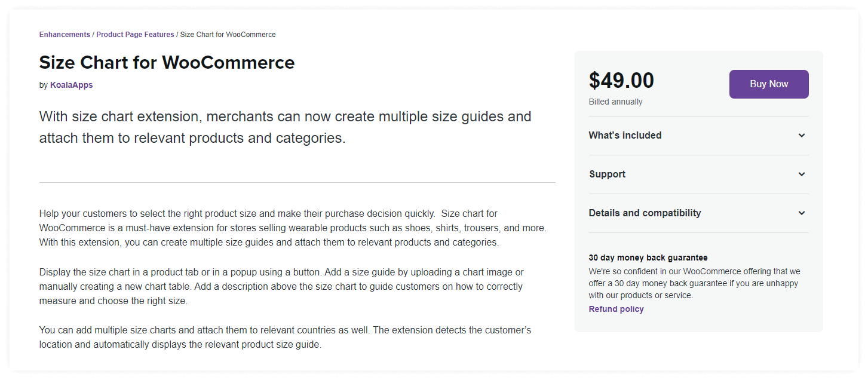Click the first body paragraph about size guides

(x=293, y=227)
